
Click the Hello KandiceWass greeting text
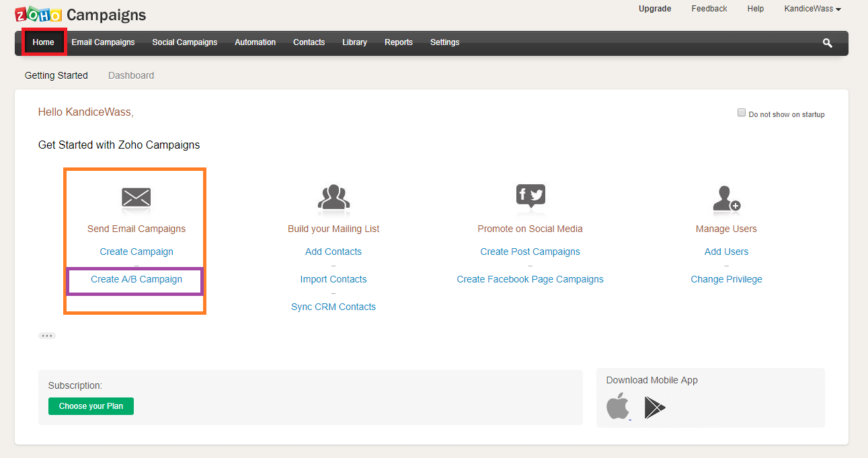pyautogui.click(x=86, y=112)
